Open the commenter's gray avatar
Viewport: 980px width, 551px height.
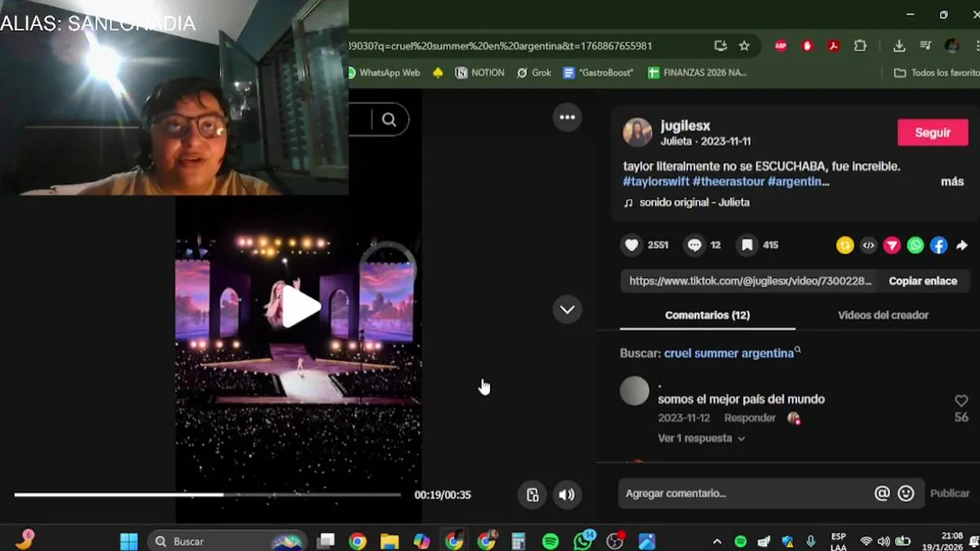(x=634, y=391)
